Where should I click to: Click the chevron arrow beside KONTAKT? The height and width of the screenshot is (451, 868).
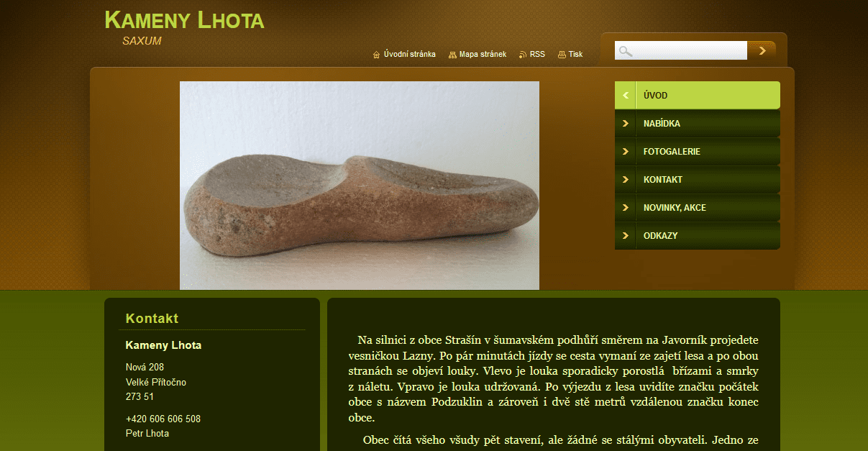pos(626,180)
